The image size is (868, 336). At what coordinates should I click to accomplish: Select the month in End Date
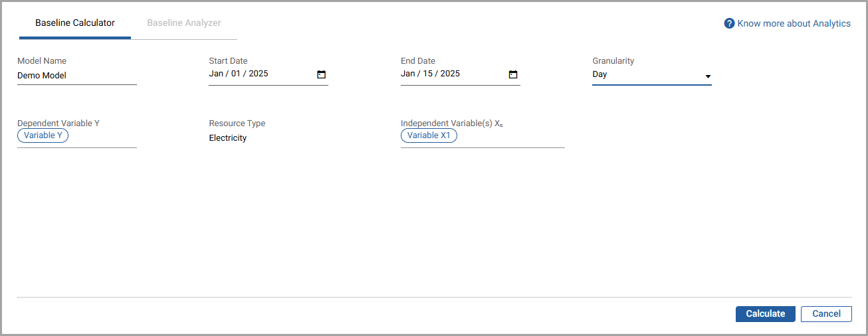tap(407, 74)
